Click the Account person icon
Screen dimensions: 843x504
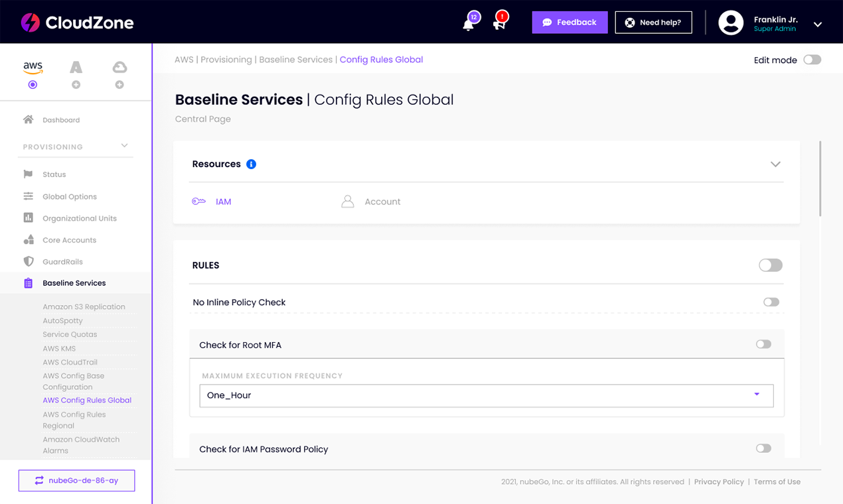point(347,202)
